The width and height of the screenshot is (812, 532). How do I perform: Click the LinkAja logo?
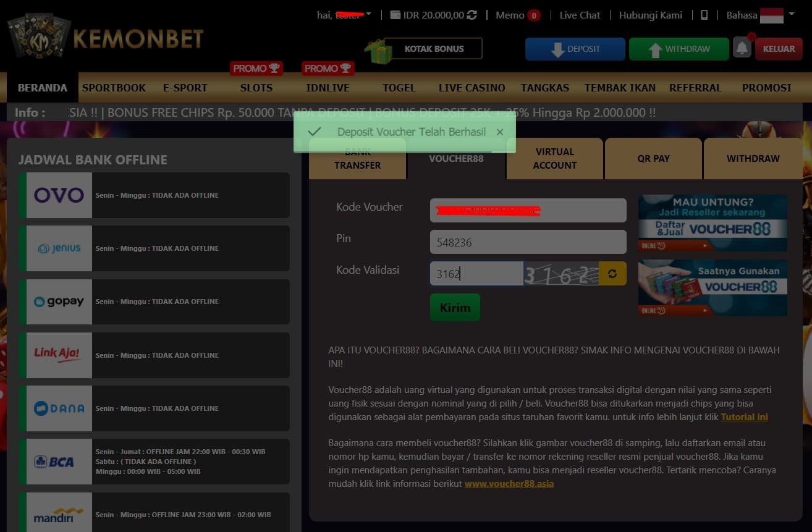point(59,355)
